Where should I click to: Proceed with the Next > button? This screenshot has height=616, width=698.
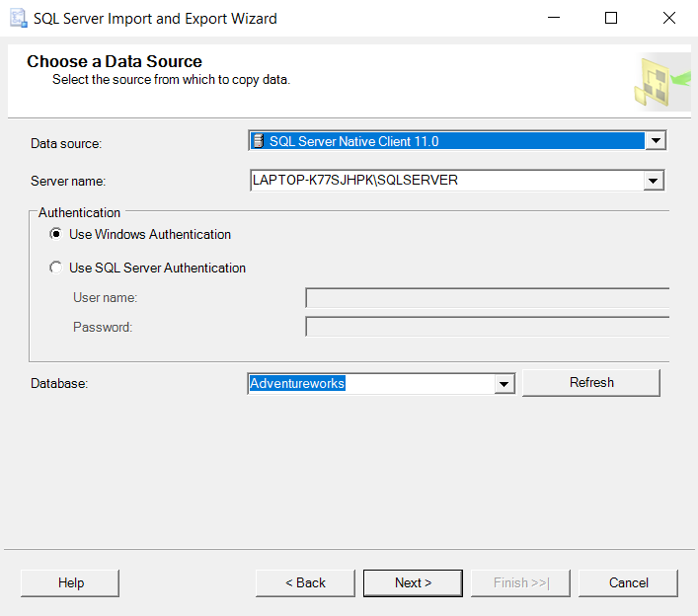pyautogui.click(x=413, y=582)
